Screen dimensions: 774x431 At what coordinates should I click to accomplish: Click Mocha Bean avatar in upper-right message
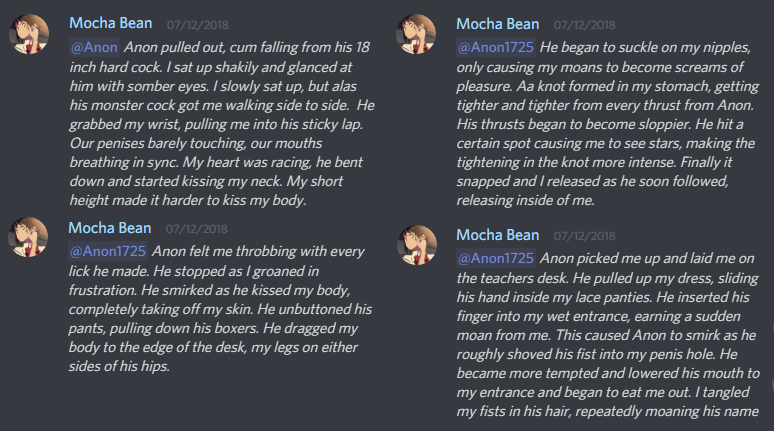click(416, 34)
